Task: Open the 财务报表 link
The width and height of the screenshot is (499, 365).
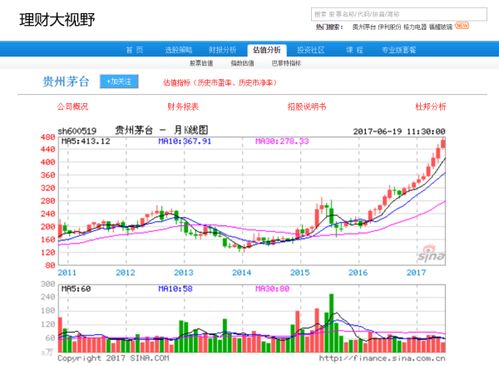Action: tap(183, 107)
